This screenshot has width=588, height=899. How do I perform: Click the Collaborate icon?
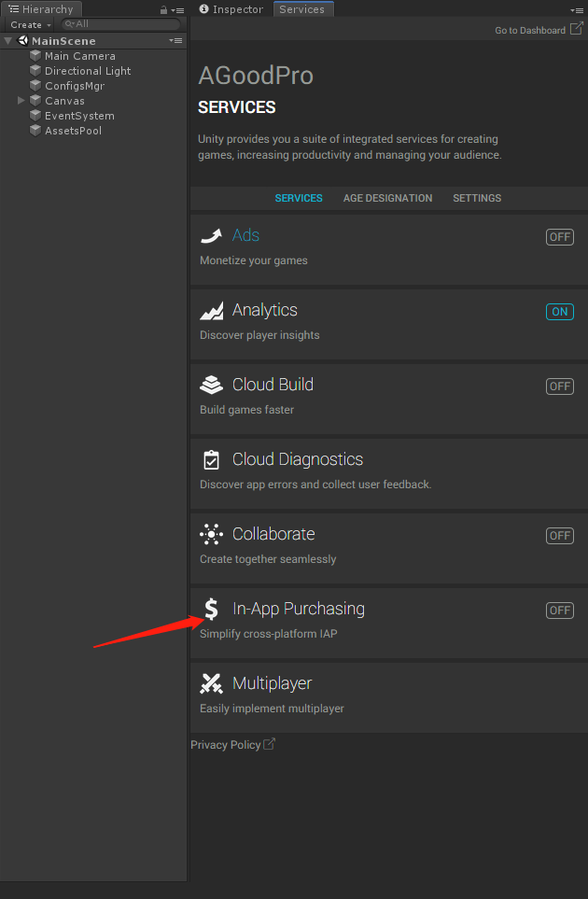[211, 534]
